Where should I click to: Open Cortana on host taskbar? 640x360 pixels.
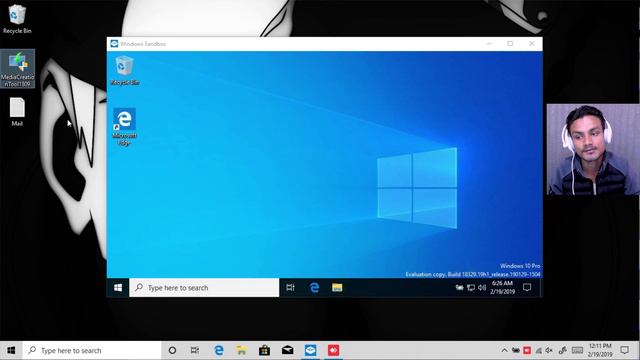point(172,351)
